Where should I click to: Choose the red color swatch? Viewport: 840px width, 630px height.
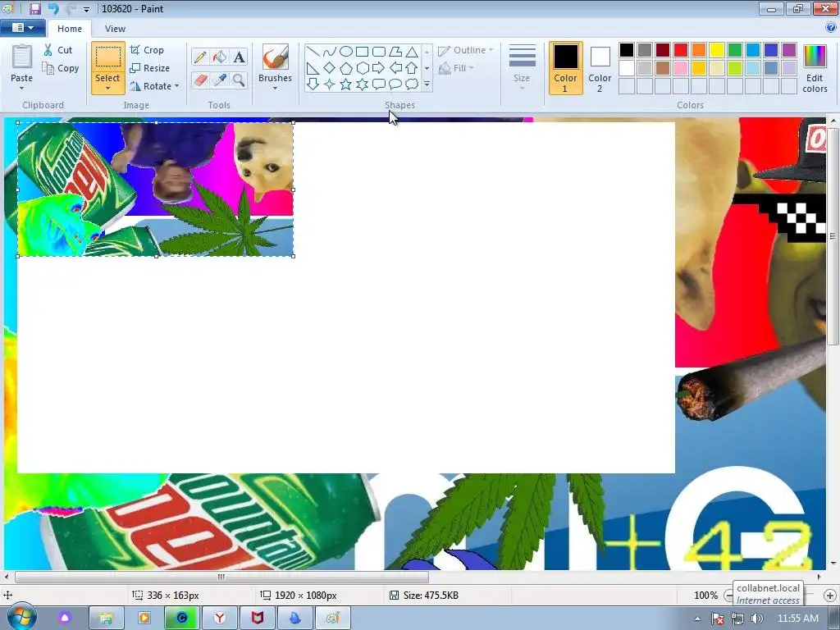680,50
